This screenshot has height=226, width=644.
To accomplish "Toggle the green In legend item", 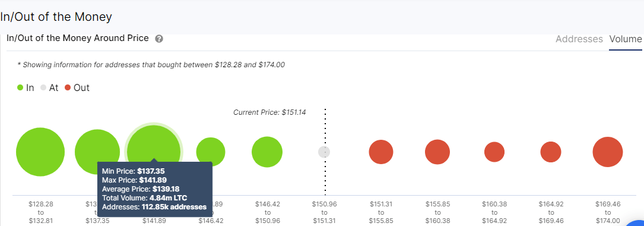I will coord(26,87).
